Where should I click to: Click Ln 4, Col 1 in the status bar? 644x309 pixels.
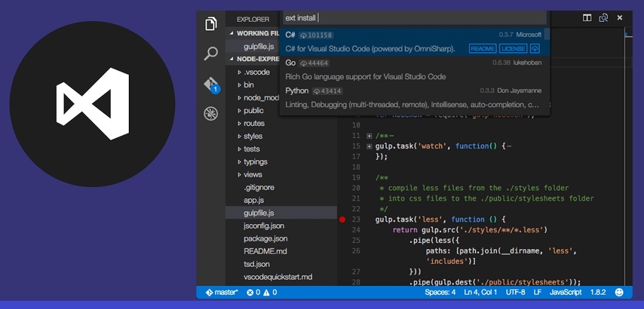click(x=481, y=292)
